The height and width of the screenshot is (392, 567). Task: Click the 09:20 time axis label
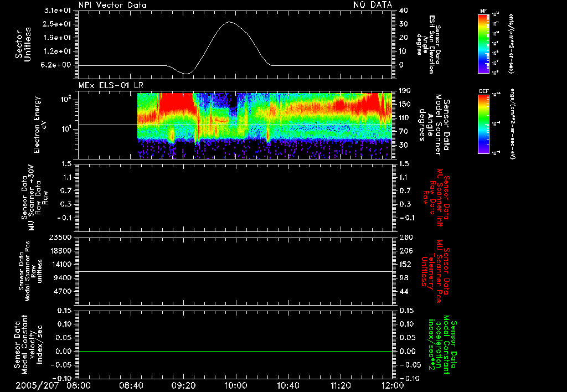pyautogui.click(x=183, y=386)
